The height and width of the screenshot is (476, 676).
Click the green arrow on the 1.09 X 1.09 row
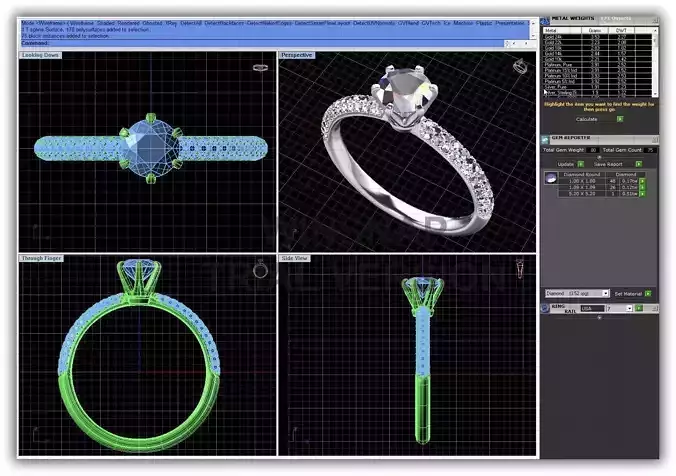(x=642, y=188)
